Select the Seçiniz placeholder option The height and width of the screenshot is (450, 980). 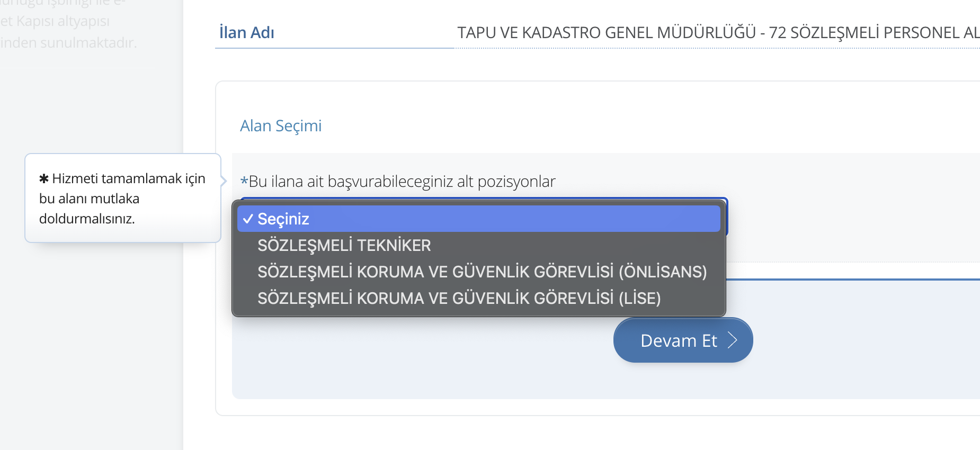tap(479, 219)
